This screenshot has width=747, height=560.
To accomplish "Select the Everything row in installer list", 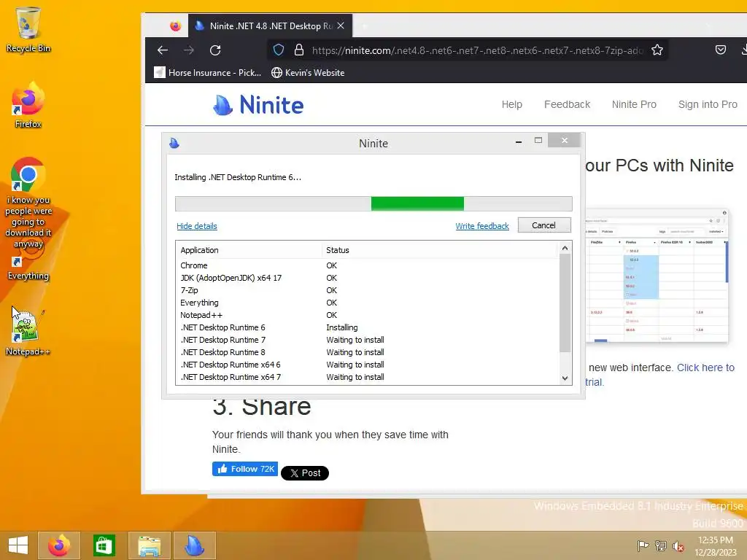I will point(367,303).
